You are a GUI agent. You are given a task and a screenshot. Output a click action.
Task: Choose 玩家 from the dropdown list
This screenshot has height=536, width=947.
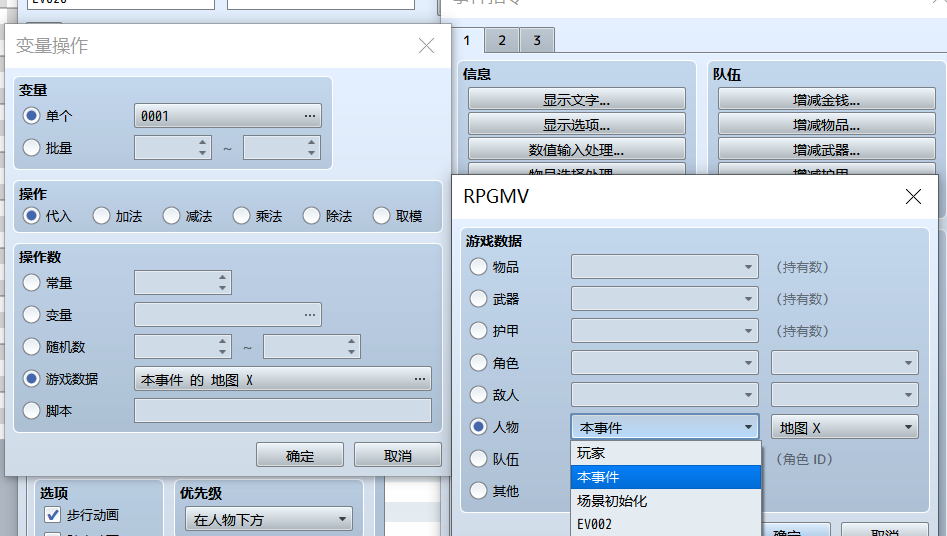[666, 453]
